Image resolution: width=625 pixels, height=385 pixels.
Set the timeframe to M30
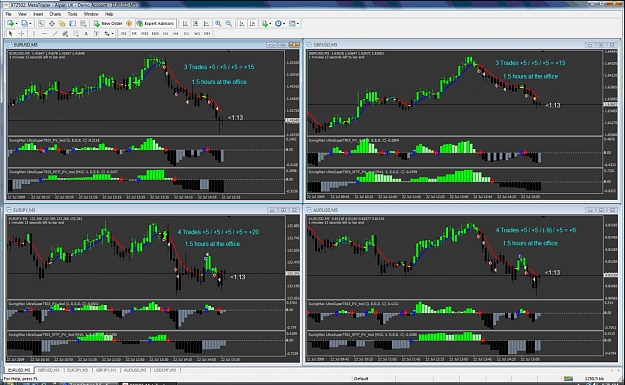coord(155,33)
